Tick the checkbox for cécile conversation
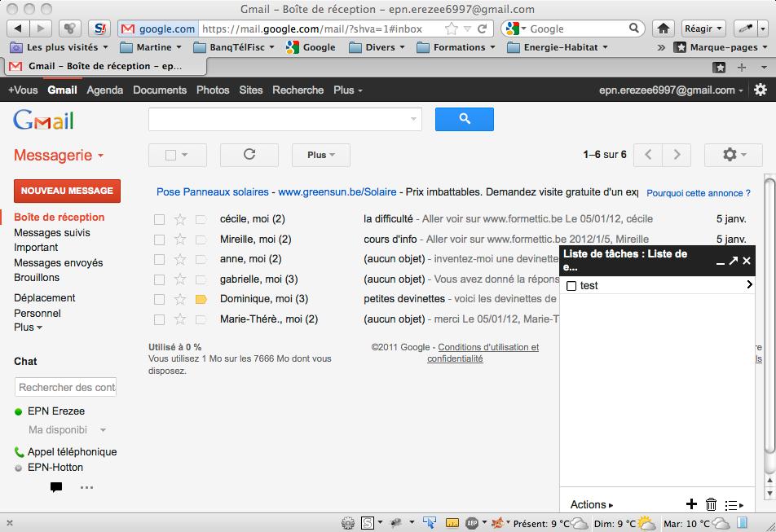Viewport: 776px width, 532px height. point(160,219)
